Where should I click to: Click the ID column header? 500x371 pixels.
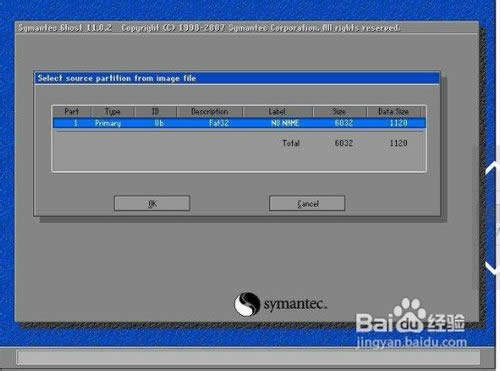pos(156,111)
